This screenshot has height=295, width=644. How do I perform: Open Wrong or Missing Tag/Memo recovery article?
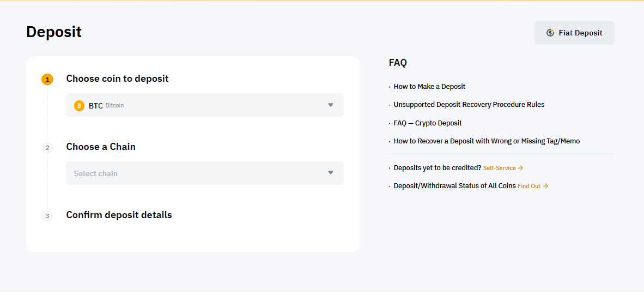point(487,141)
